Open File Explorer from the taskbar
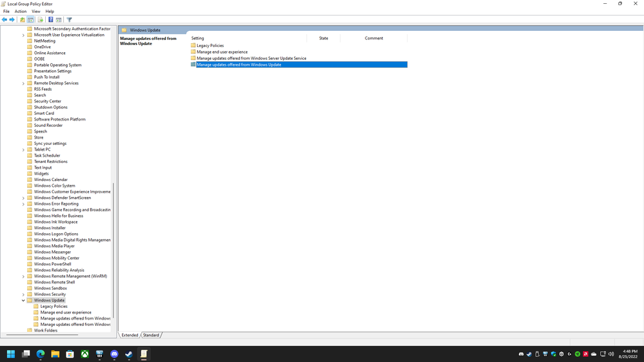Screen dimensions: 644x362 55,354
